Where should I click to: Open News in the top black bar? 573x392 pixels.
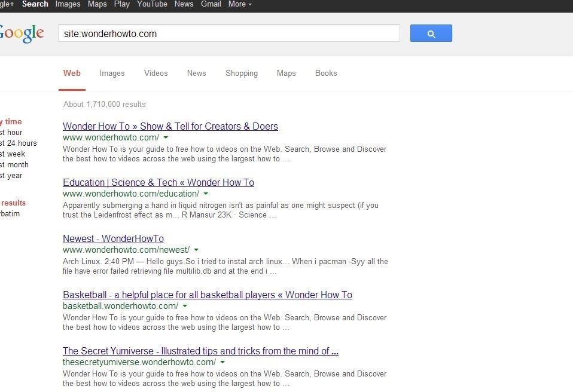(184, 4)
